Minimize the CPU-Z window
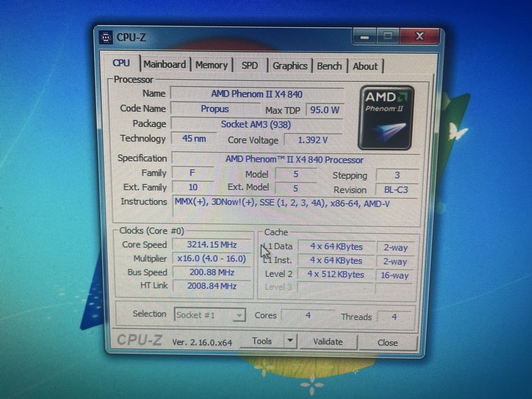532x399 pixels. pos(365,36)
